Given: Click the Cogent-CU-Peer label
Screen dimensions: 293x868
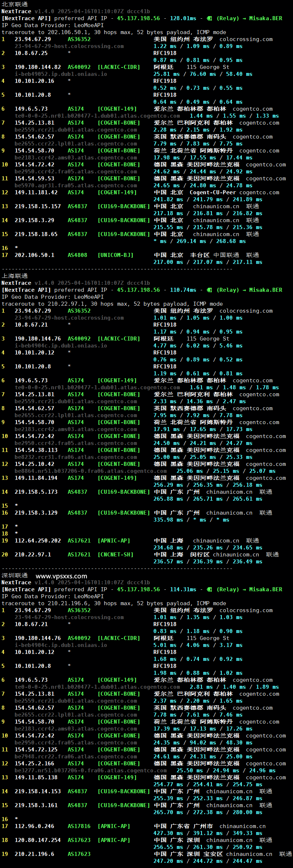Looking at the screenshot, I should [x=213, y=192].
